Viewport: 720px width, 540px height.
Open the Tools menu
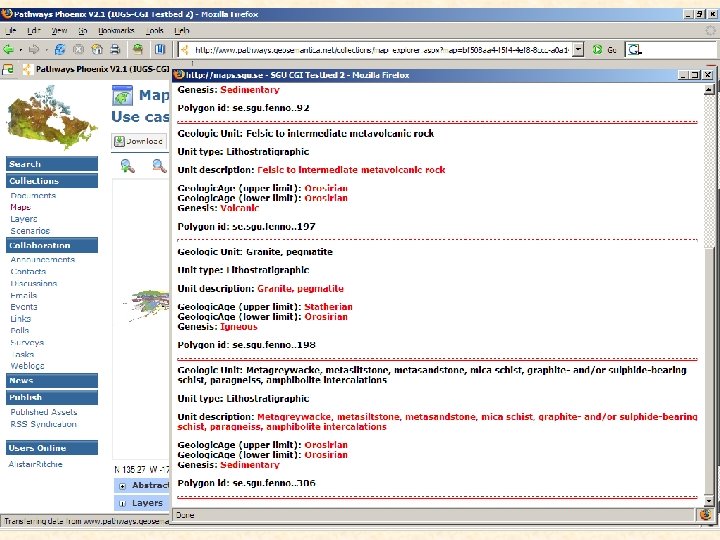pos(155,30)
